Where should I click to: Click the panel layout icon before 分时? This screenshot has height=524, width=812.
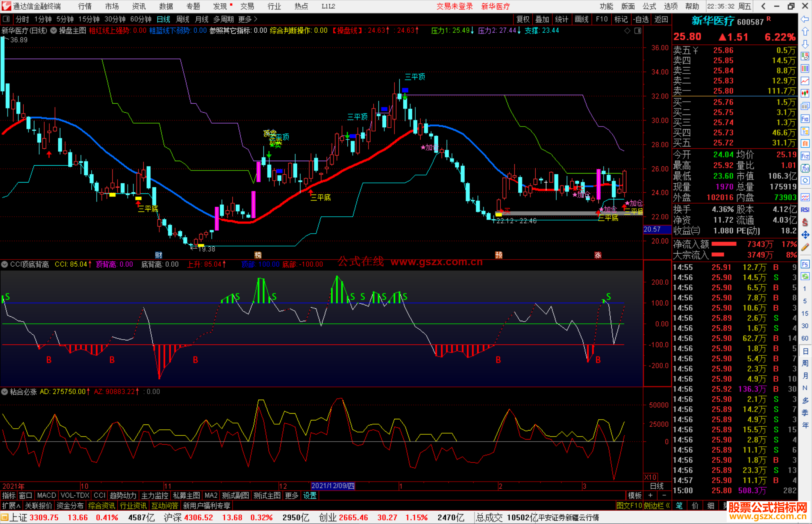[x=6, y=19]
